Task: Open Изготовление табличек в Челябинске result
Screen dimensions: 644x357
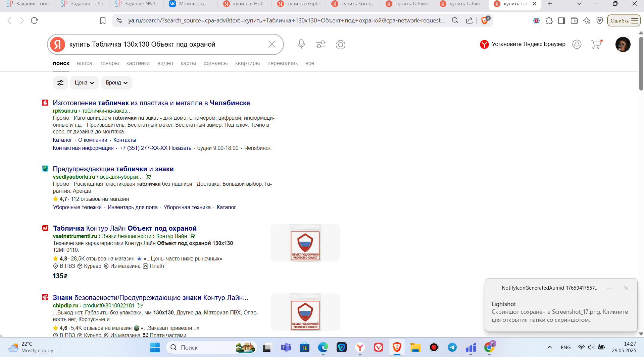Action: pos(151,103)
